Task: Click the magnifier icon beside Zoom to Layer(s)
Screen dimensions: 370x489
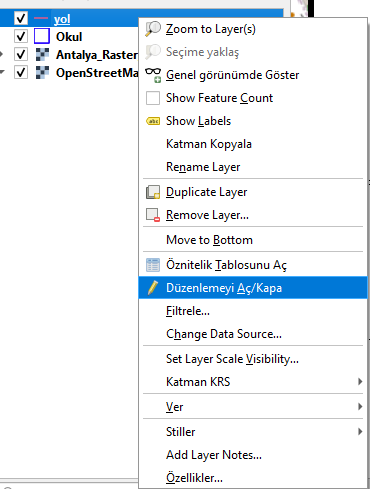Action: pyautogui.click(x=153, y=29)
